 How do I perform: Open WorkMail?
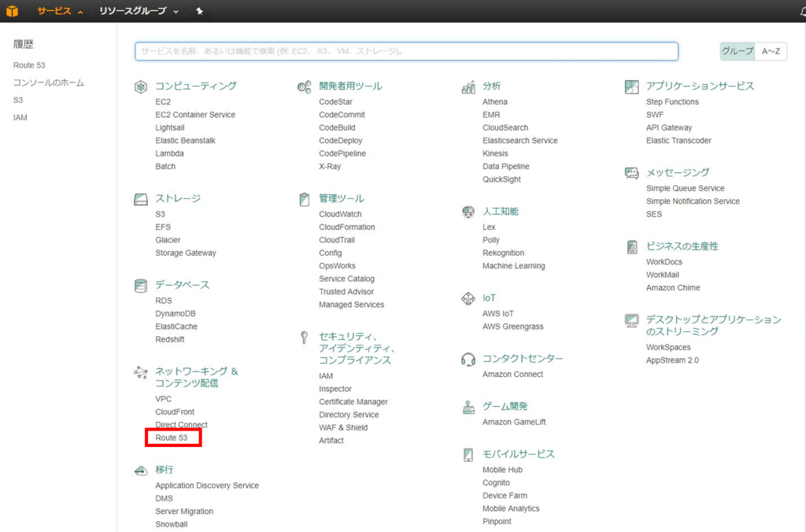[662, 275]
